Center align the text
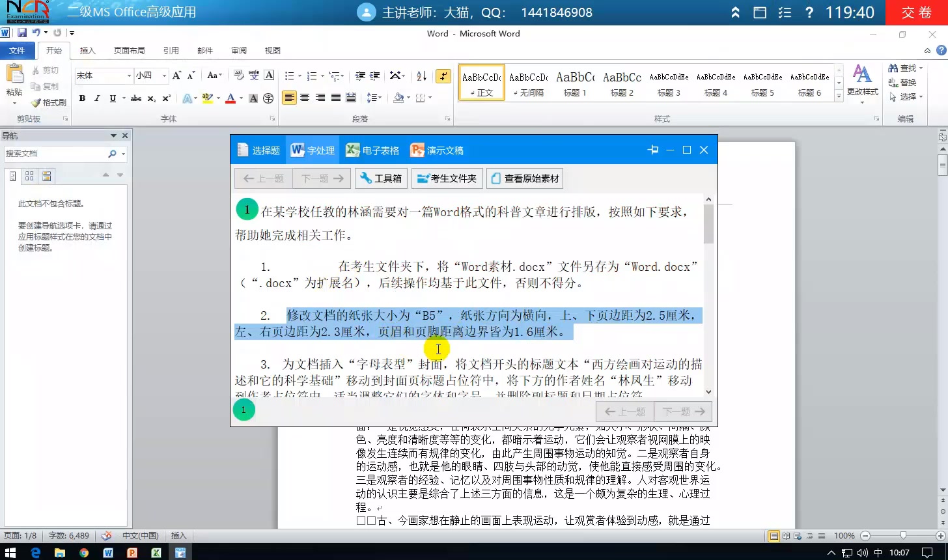This screenshot has height=560, width=948. (305, 98)
